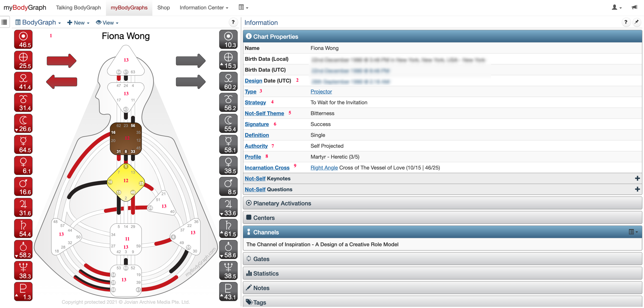644x308 pixels.
Task: Open help for the BodyGraph panel
Action: click(x=233, y=22)
